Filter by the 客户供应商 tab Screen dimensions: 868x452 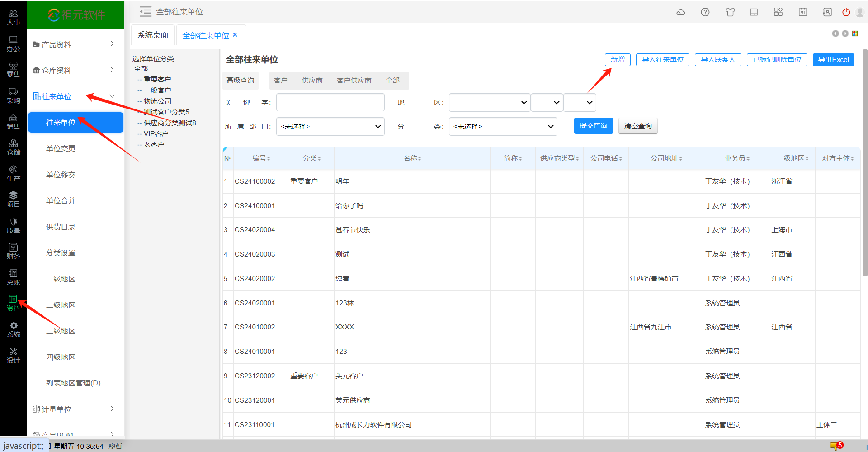(354, 81)
